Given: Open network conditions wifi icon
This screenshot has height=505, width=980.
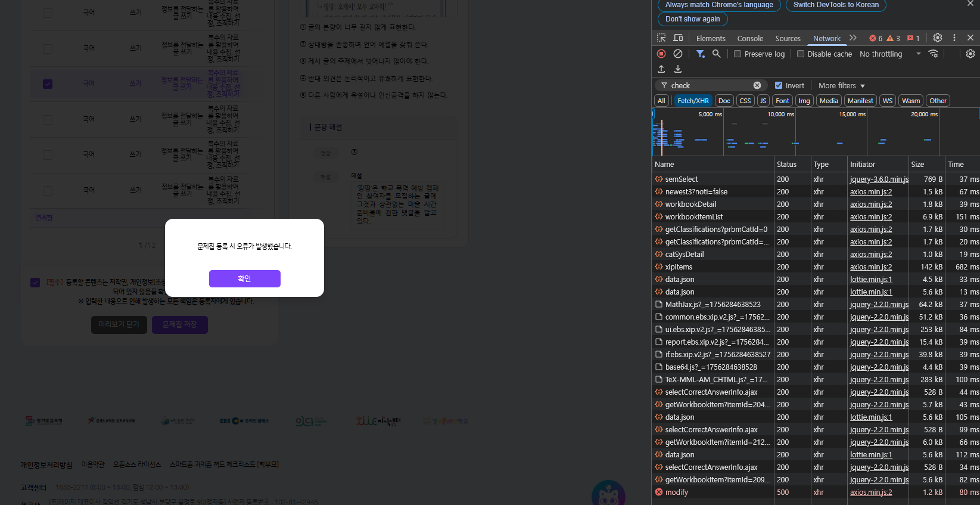Looking at the screenshot, I should [934, 54].
